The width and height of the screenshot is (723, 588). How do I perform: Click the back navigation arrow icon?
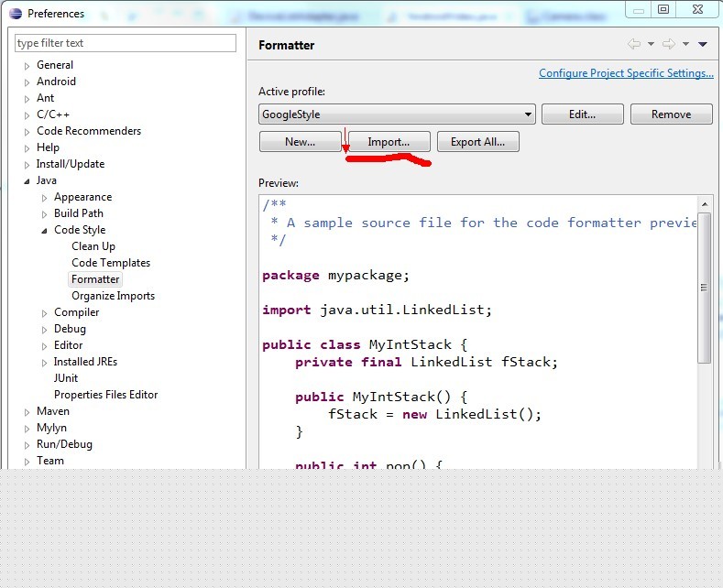pyautogui.click(x=634, y=44)
